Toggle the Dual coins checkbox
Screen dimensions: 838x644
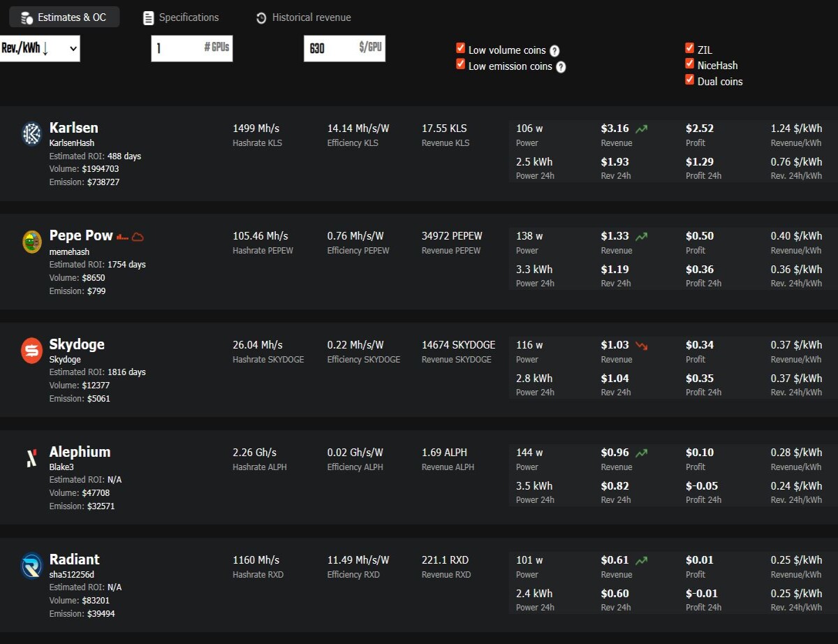coord(690,80)
